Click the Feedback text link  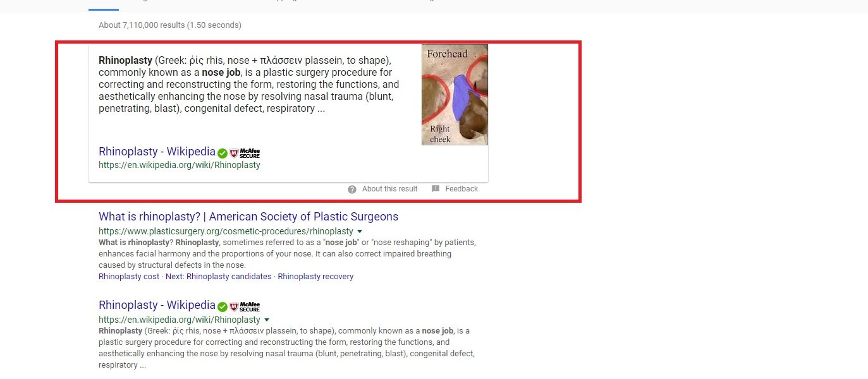click(462, 189)
